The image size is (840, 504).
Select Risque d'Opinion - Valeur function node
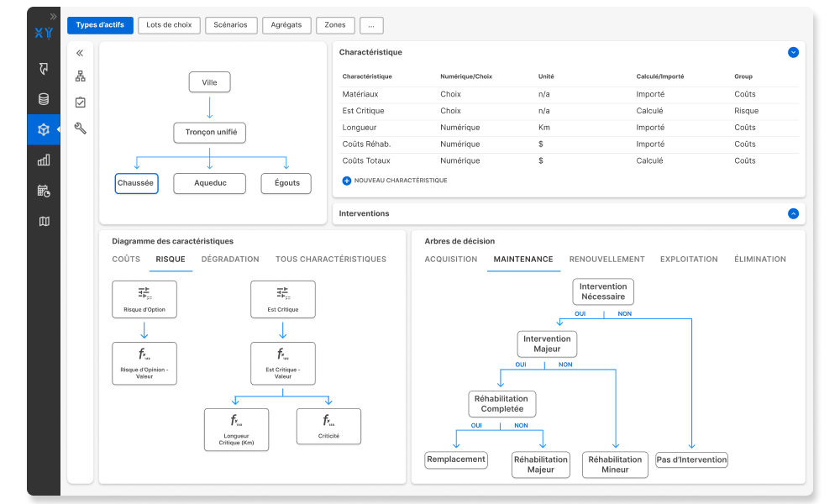click(144, 364)
